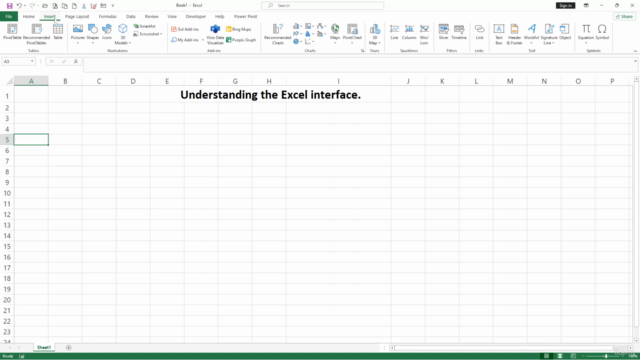Switch to the Data tab
Image resolution: width=640 pixels, height=360 pixels.
pyautogui.click(x=131, y=16)
